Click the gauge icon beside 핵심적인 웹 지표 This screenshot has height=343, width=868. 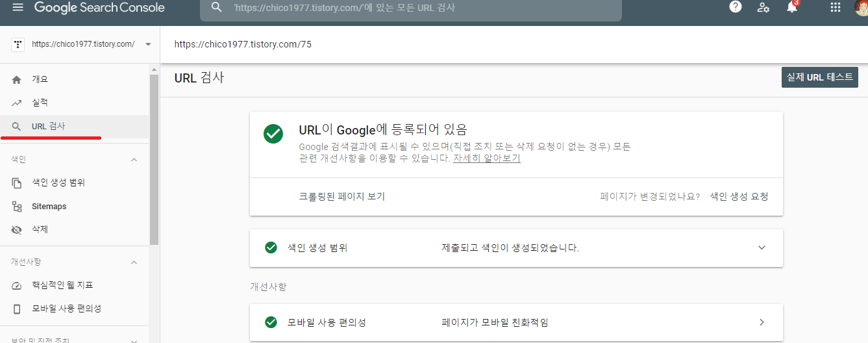pyautogui.click(x=17, y=286)
